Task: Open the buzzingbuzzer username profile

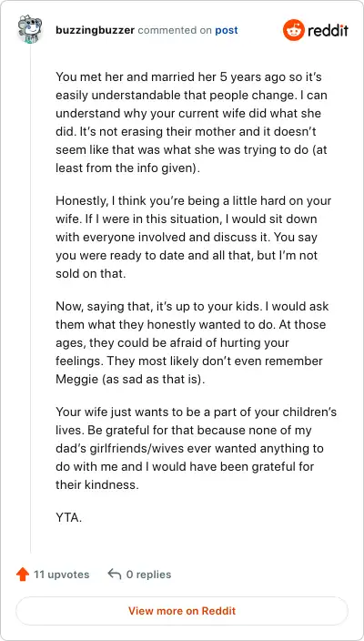Action: tap(95, 30)
